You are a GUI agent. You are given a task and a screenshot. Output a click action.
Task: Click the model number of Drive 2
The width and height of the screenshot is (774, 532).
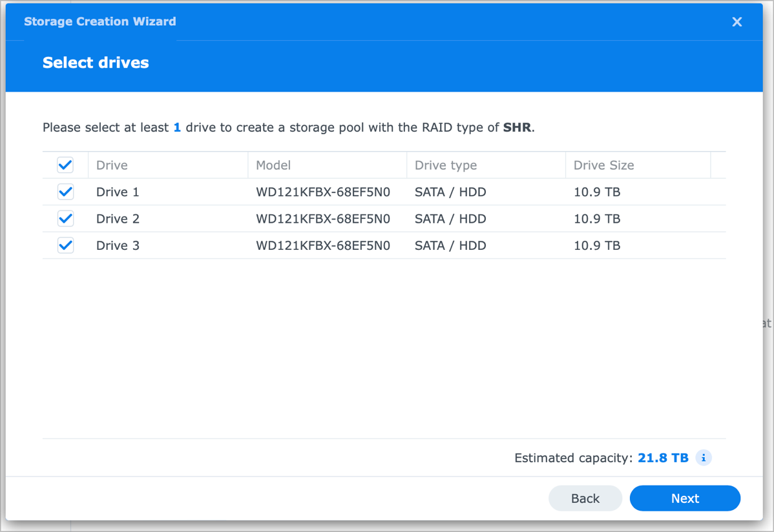(x=323, y=219)
